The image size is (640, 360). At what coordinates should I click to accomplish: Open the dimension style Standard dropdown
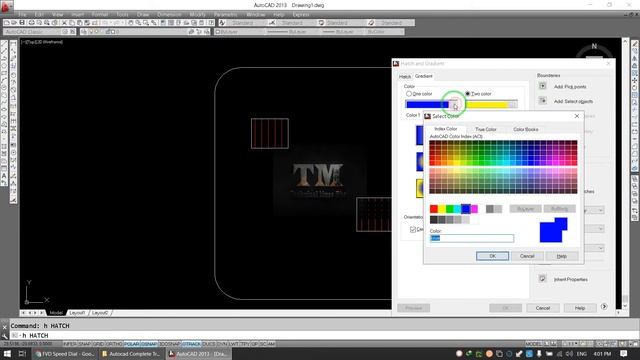point(295,23)
